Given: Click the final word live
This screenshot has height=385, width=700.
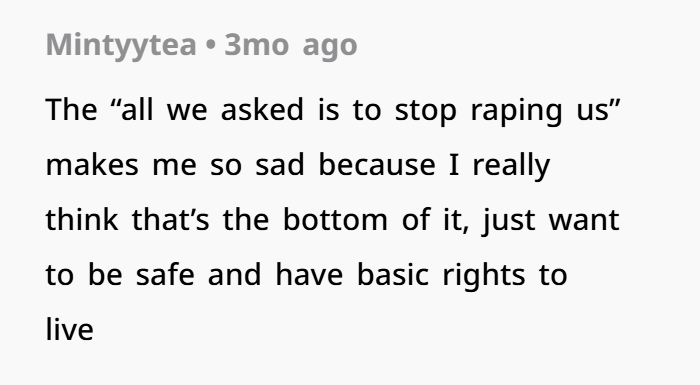Looking at the screenshot, I should click(70, 330).
